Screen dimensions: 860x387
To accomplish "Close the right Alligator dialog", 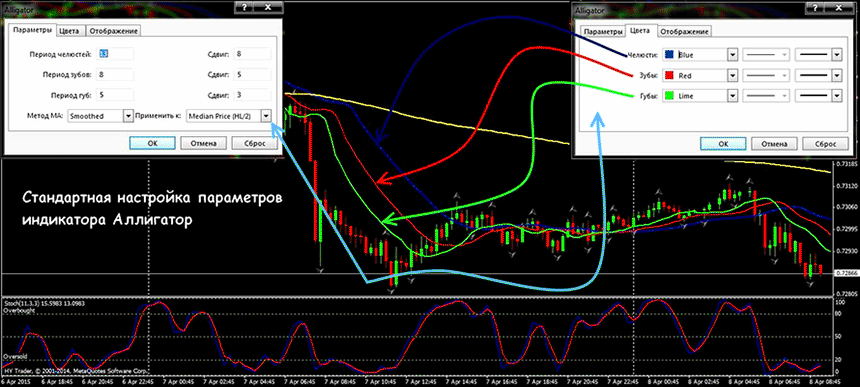I will click(x=839, y=9).
